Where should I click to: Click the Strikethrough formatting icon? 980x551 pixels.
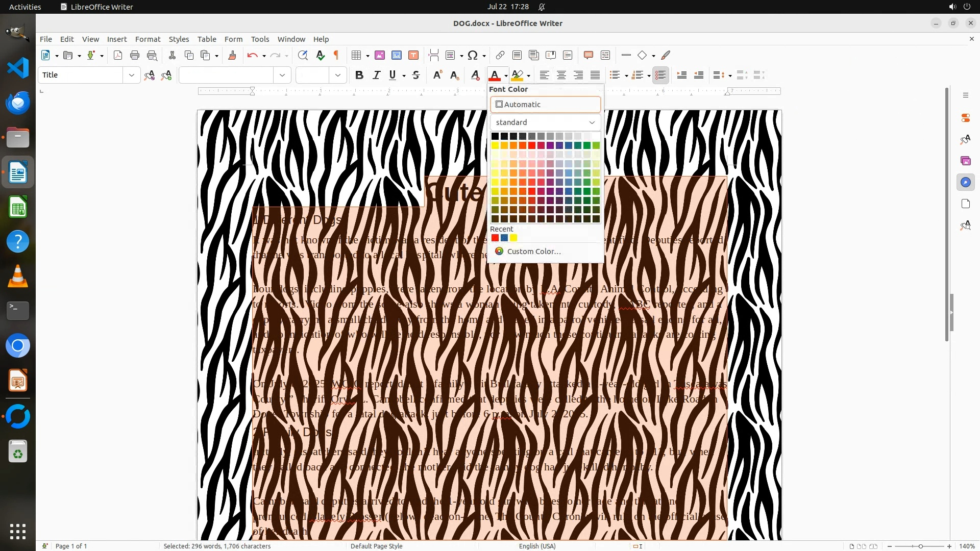point(416,75)
